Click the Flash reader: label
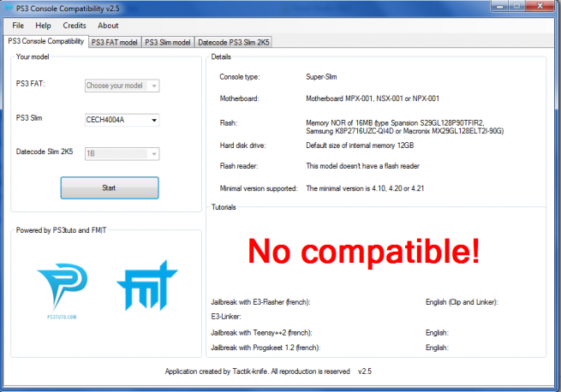Screen dimensions: 561x392 pos(239,166)
